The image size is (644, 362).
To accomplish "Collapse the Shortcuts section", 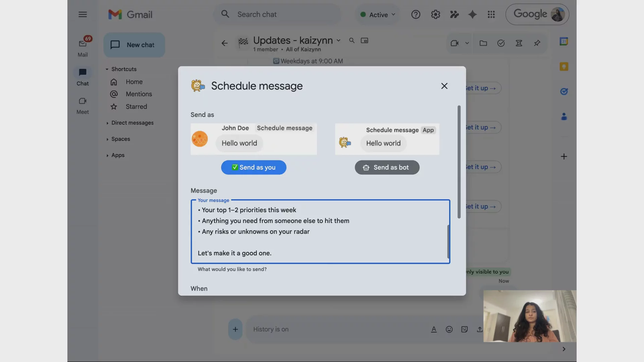I will (107, 69).
